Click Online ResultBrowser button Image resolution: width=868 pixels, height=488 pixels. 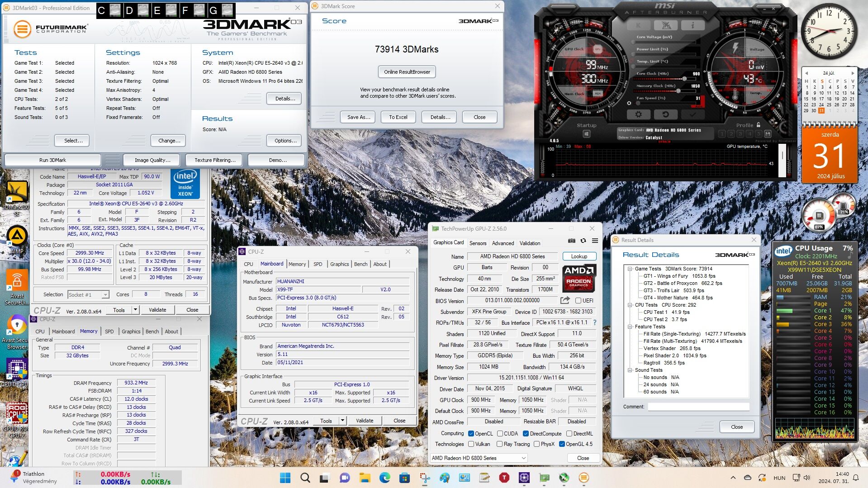pos(407,72)
